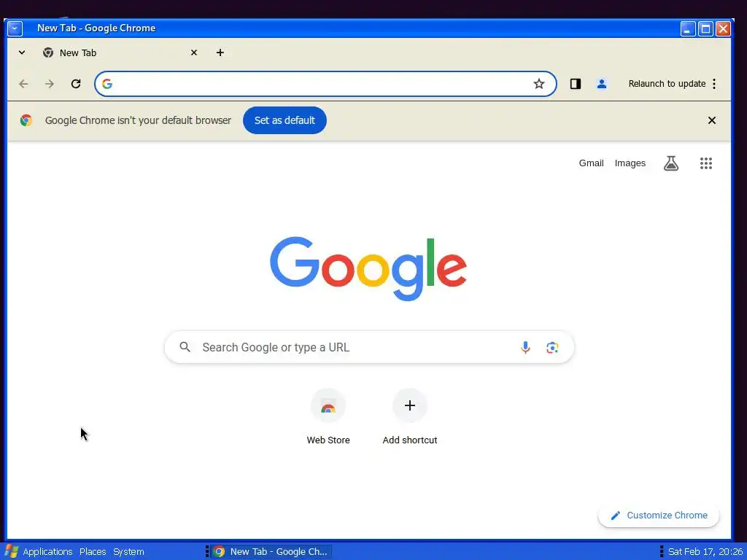
Task: Maximize the Chrome window
Action: (x=705, y=28)
